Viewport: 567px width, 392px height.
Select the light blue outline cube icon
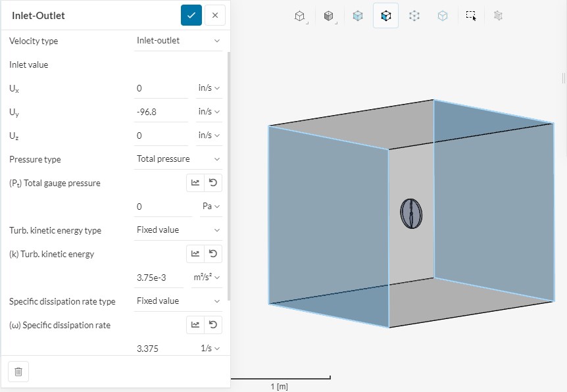(x=443, y=16)
